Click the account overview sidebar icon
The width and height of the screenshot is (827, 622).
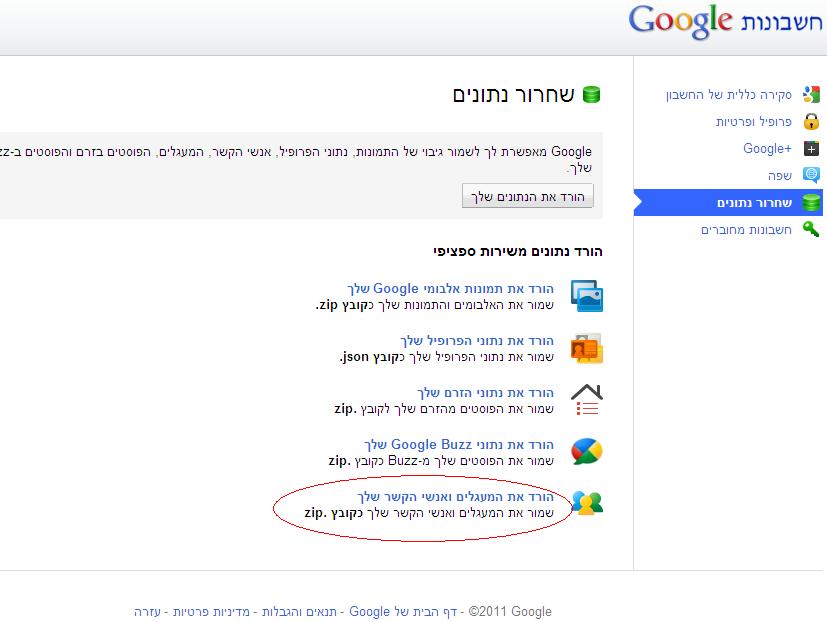click(x=811, y=94)
